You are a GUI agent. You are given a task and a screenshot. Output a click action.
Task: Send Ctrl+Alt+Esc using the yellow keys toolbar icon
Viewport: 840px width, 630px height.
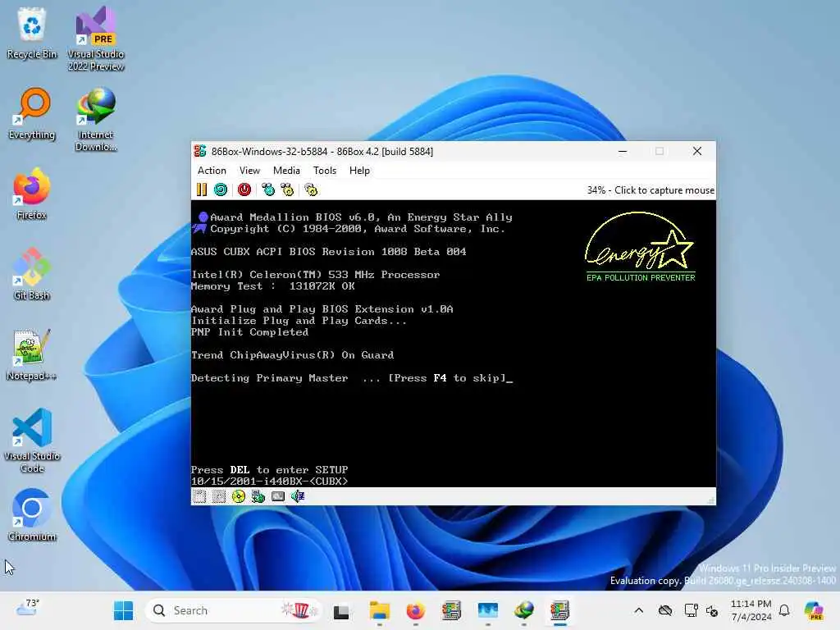pyautogui.click(x=288, y=189)
